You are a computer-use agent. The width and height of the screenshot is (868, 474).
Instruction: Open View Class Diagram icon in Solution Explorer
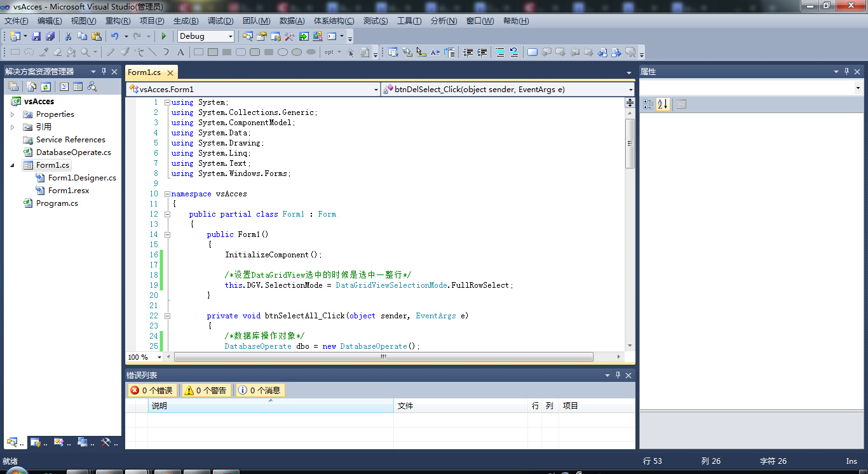tap(92, 86)
